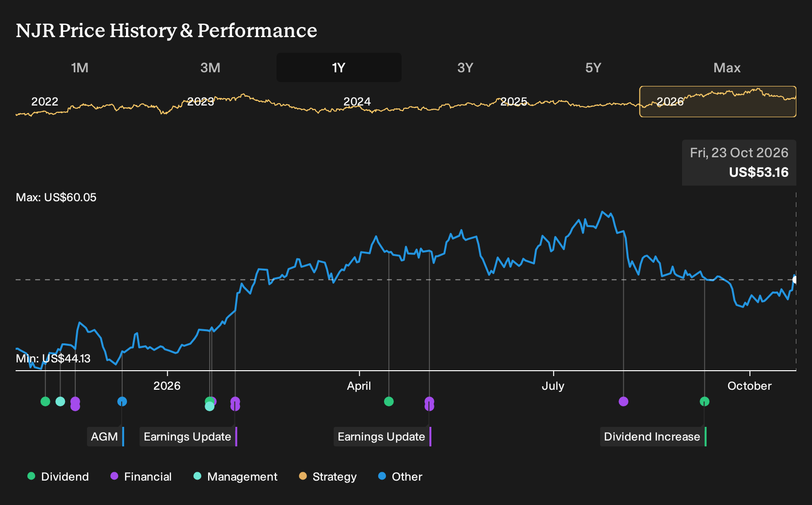Choose the 5Y time range

click(593, 67)
